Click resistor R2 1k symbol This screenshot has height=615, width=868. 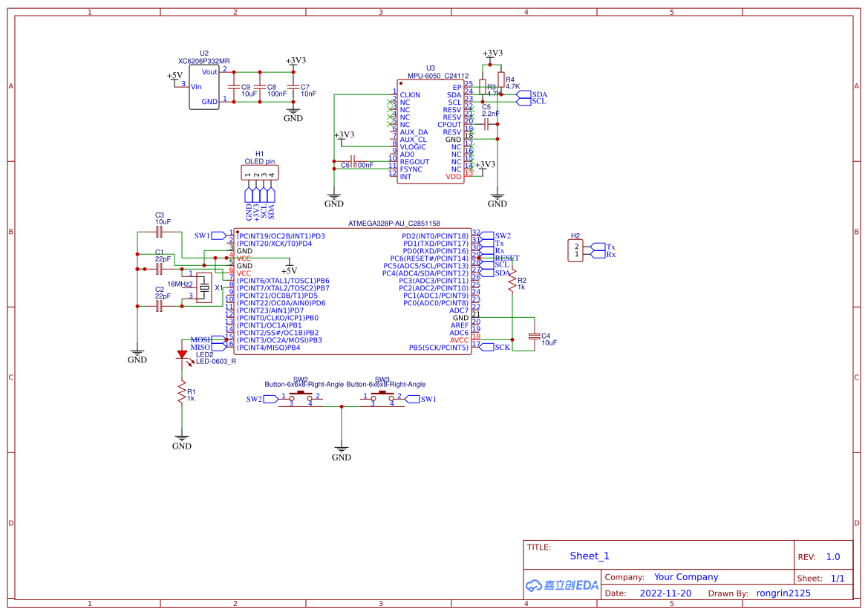512,282
